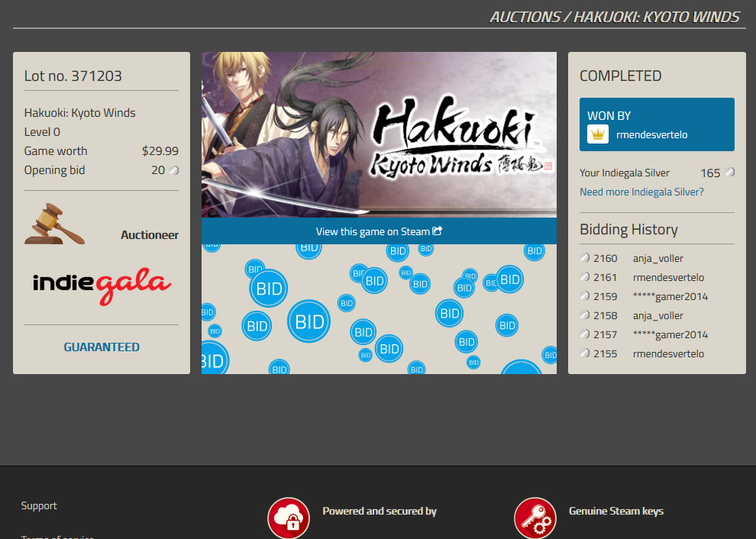Click the silver coin beside bid 2155
The image size is (756, 539).
point(585,353)
